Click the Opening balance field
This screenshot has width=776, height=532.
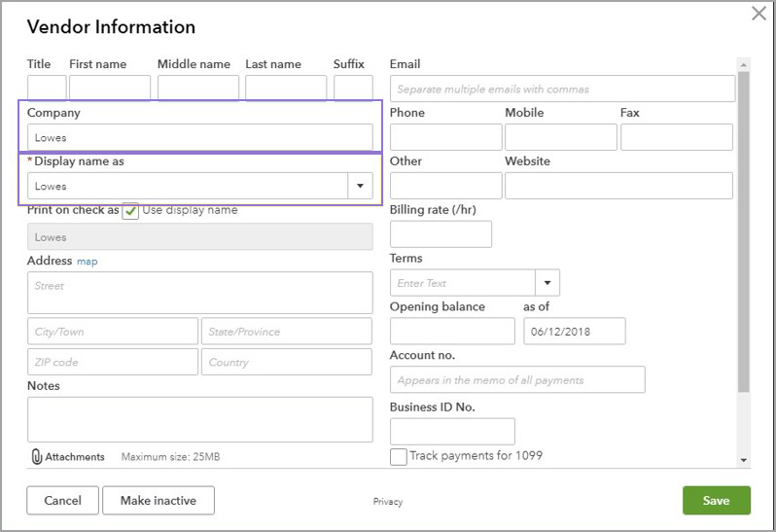(452, 331)
